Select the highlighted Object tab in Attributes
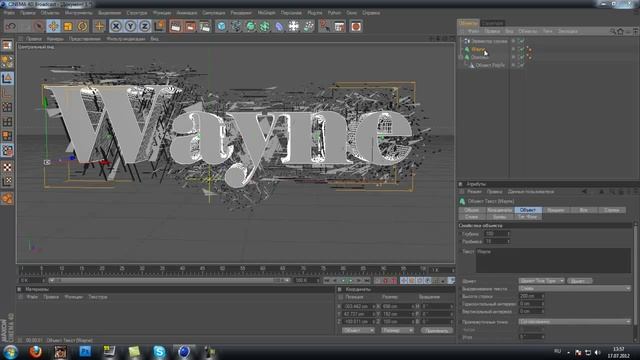This screenshot has height=360, width=640. (x=528, y=210)
